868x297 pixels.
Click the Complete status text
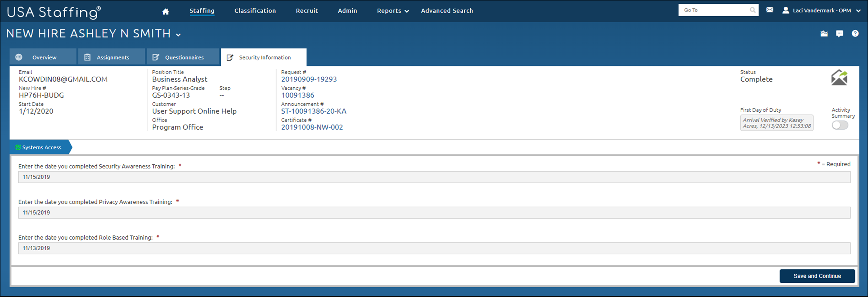pyautogui.click(x=756, y=79)
